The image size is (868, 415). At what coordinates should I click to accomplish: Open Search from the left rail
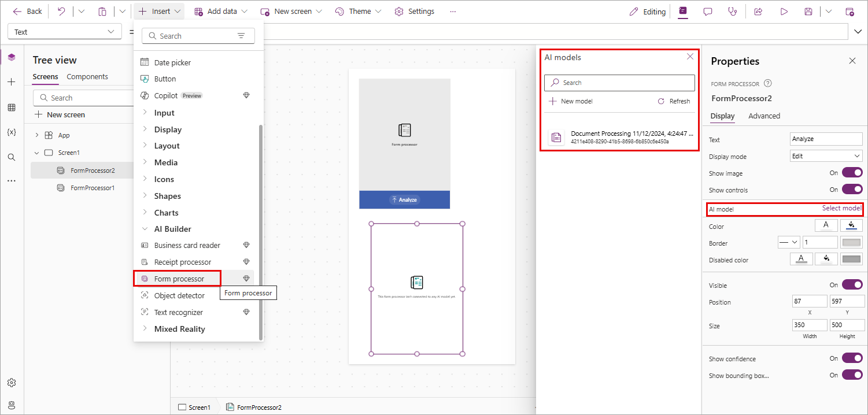[12, 156]
